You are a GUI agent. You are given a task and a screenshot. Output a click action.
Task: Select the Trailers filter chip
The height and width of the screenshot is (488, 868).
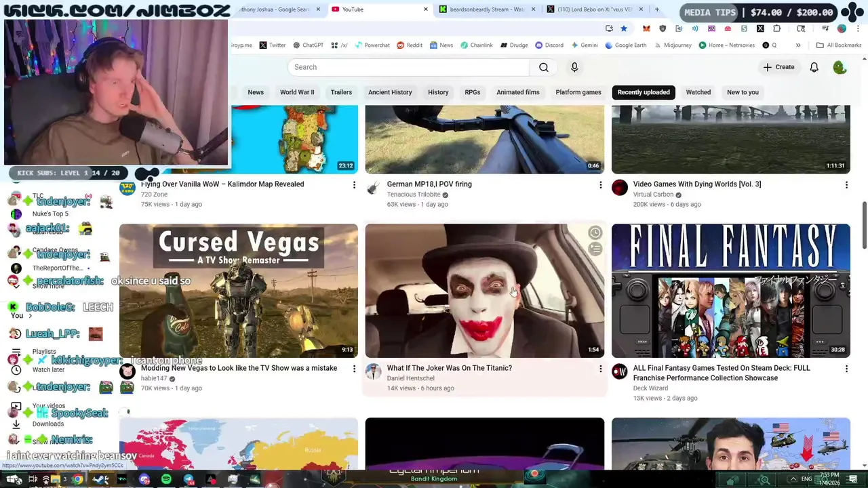point(341,92)
